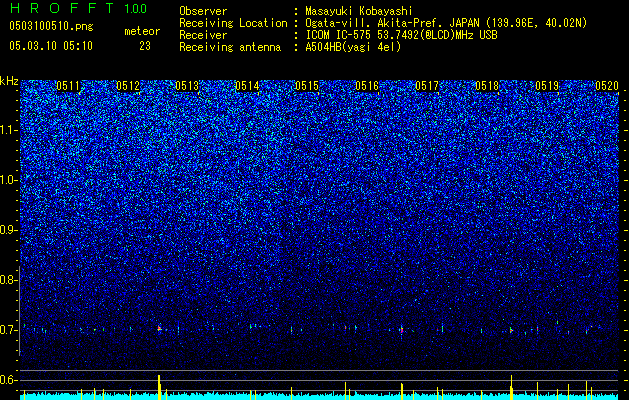Click the 0518 time marker
This screenshot has height=400, width=629.
pyautogui.click(x=487, y=86)
